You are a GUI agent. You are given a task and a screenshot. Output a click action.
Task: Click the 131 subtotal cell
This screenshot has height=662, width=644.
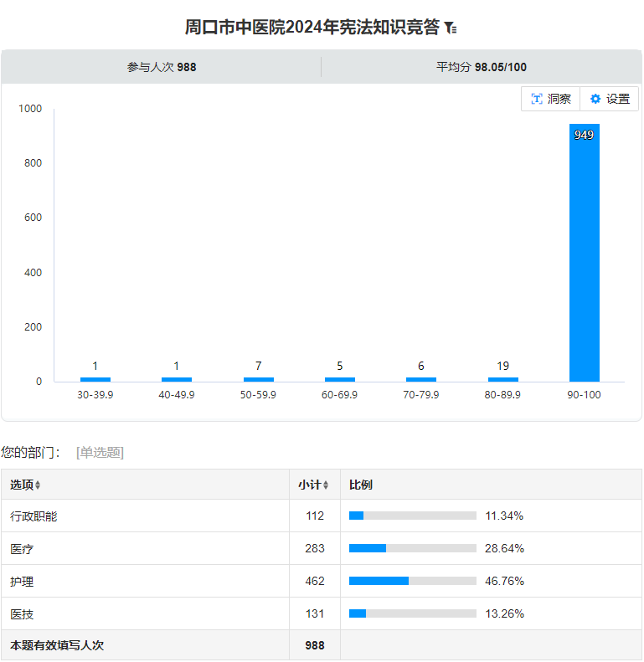tap(315, 613)
